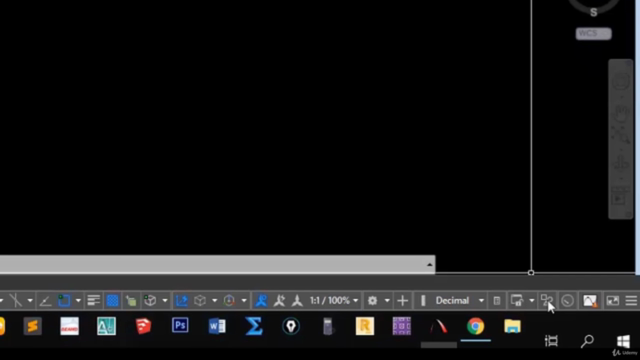Click the S direction on ViewCube compass
The image size is (640, 360).
(593, 13)
